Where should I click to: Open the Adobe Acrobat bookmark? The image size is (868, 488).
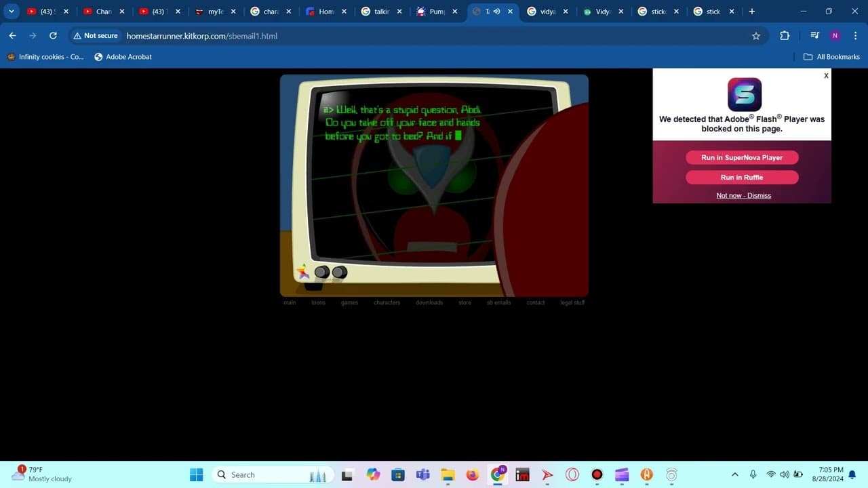tap(123, 57)
